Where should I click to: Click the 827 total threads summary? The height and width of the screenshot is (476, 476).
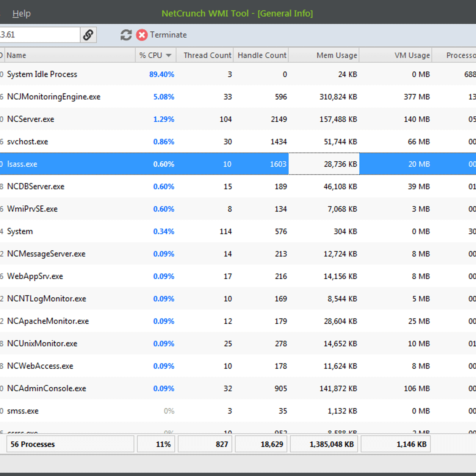(x=205, y=444)
